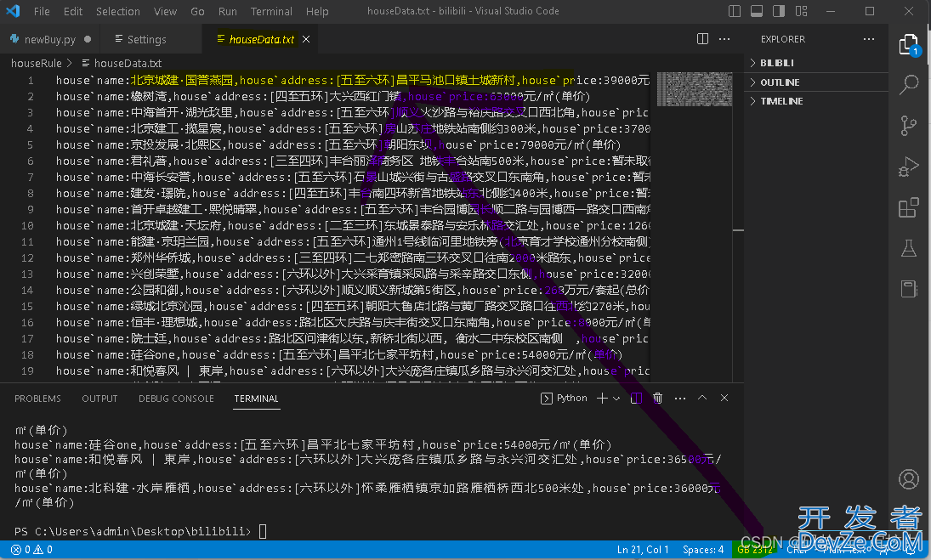The image size is (931, 560).
Task: Click line number 1 in the gutter
Action: [31, 80]
